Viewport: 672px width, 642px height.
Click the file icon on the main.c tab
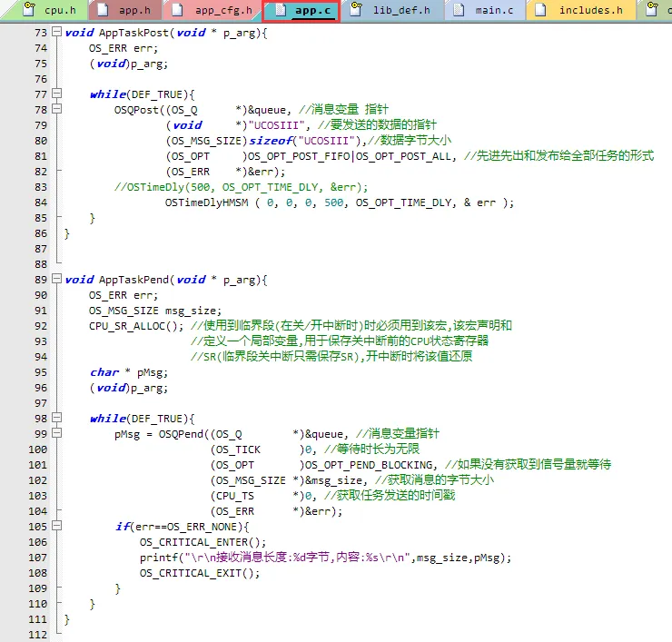click(458, 11)
